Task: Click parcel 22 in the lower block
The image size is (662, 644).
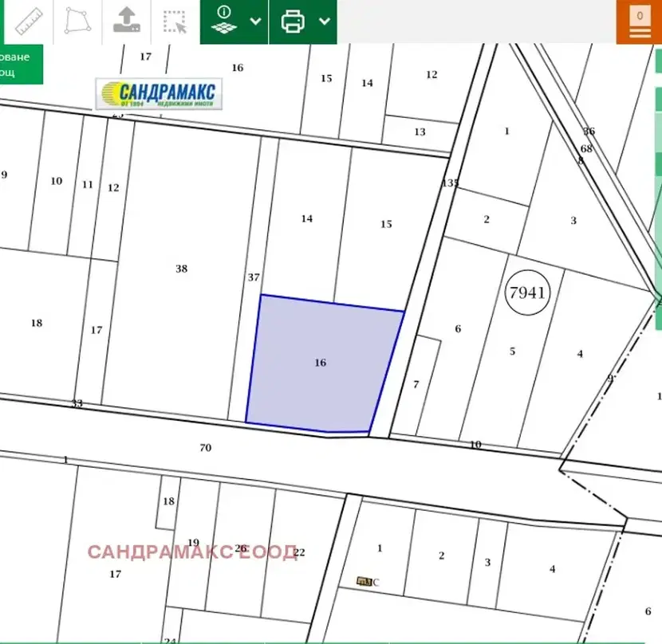Action: point(299,552)
